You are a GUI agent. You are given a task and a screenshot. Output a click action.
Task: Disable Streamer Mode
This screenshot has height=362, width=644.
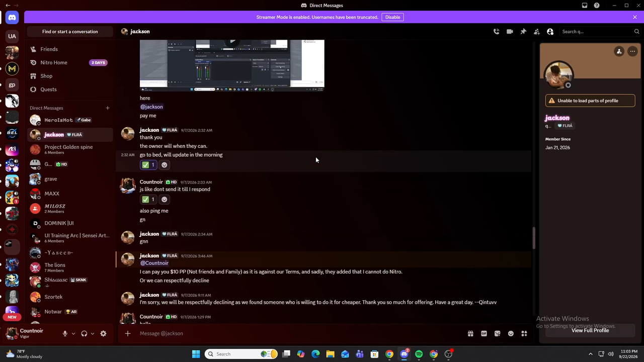pos(392,17)
